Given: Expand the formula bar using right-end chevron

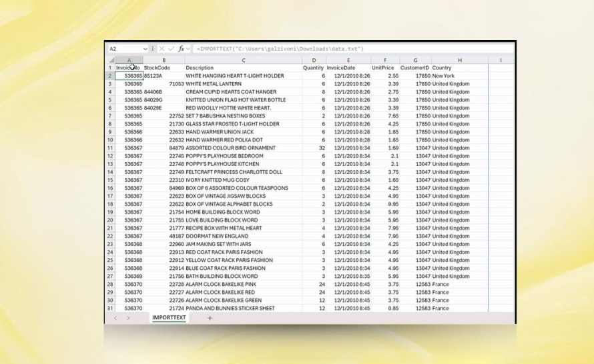Looking at the screenshot, I should coord(509,49).
